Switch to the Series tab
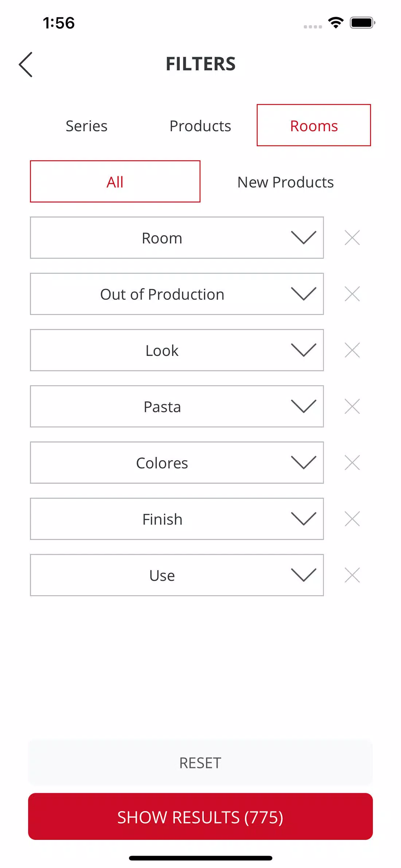The width and height of the screenshot is (401, 868). coord(86,126)
